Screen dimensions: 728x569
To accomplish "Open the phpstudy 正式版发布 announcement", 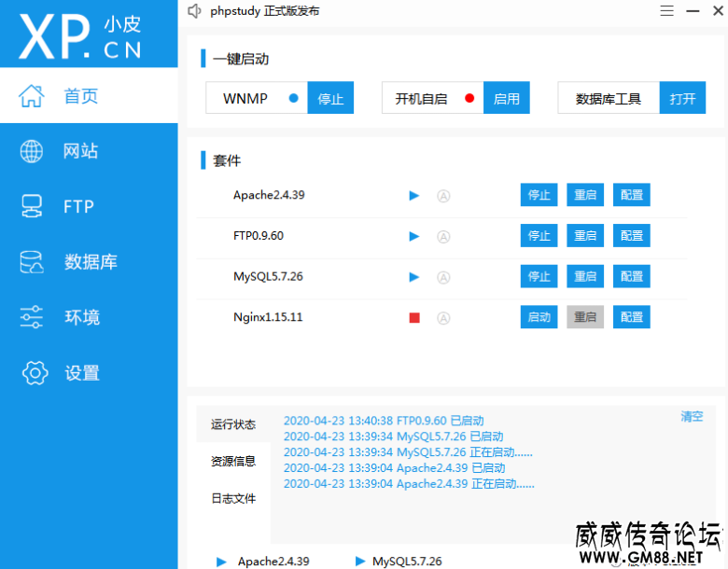I will [x=265, y=10].
